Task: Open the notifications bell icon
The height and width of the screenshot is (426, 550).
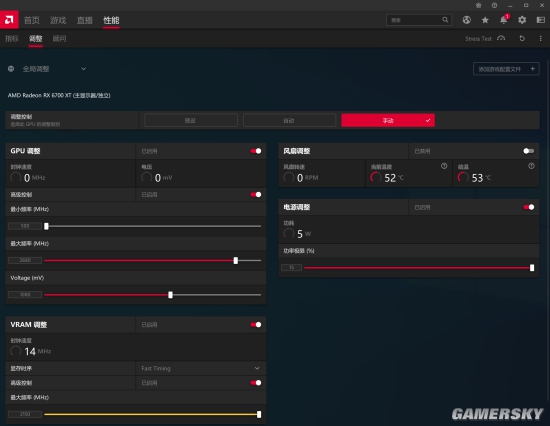Action: tap(504, 20)
